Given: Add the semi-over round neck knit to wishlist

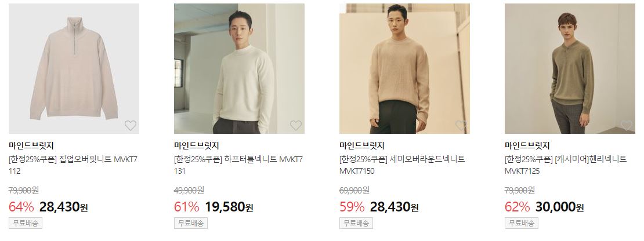Looking at the screenshot, I should tap(461, 125).
